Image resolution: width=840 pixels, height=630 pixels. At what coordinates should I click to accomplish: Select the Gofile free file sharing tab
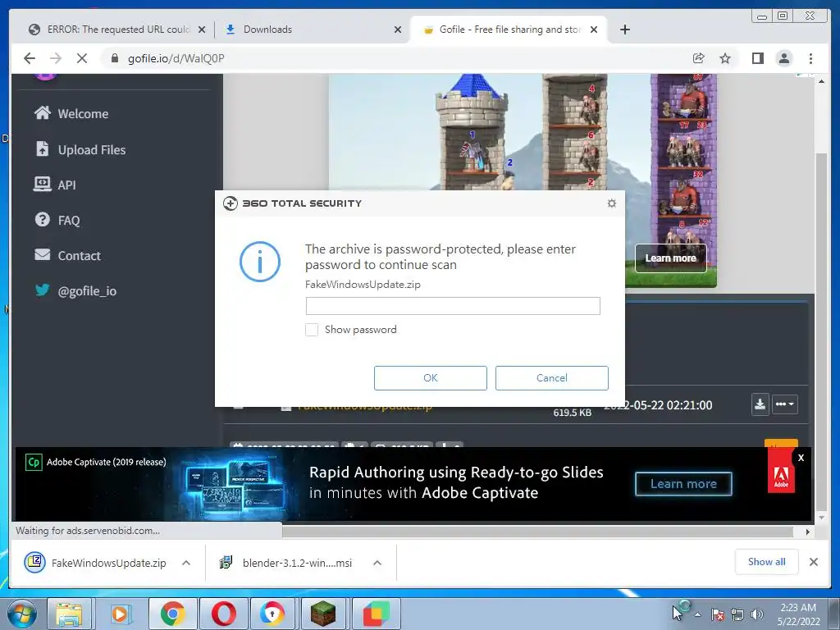tap(509, 30)
